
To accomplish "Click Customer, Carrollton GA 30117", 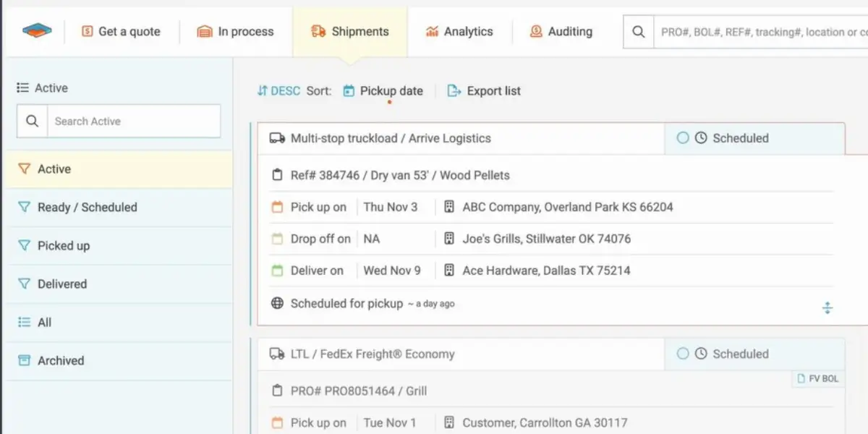I will coord(545,422).
